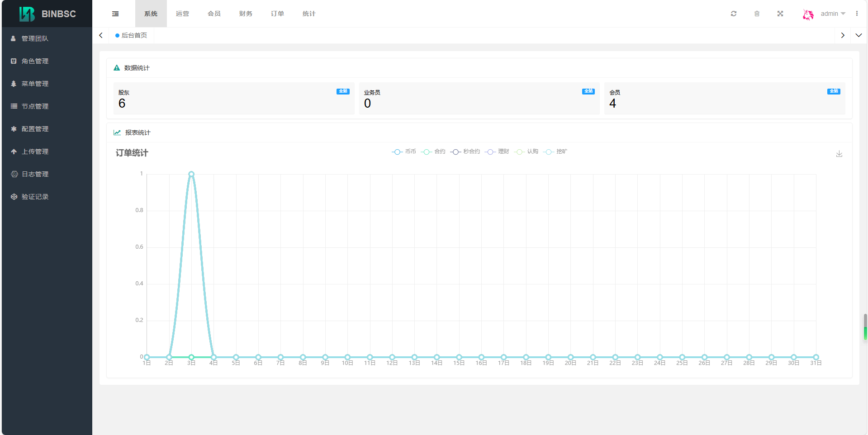Toggle the 秒合约 legend series
The height and width of the screenshot is (435, 868).
pos(465,152)
